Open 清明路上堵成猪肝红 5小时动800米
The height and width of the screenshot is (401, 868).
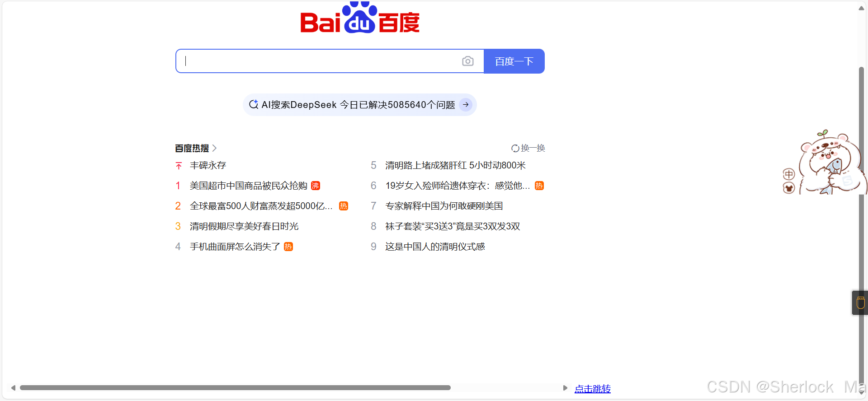click(456, 165)
